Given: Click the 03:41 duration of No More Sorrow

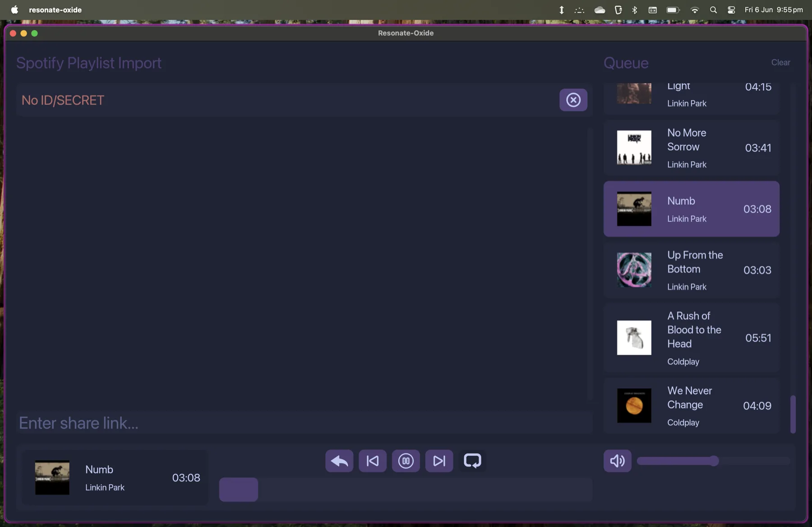Looking at the screenshot, I should 758,148.
